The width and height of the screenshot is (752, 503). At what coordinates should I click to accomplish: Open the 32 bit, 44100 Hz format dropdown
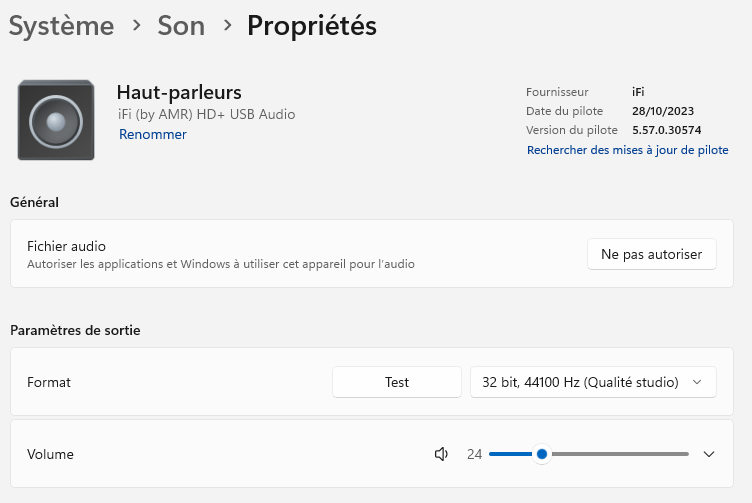click(593, 382)
